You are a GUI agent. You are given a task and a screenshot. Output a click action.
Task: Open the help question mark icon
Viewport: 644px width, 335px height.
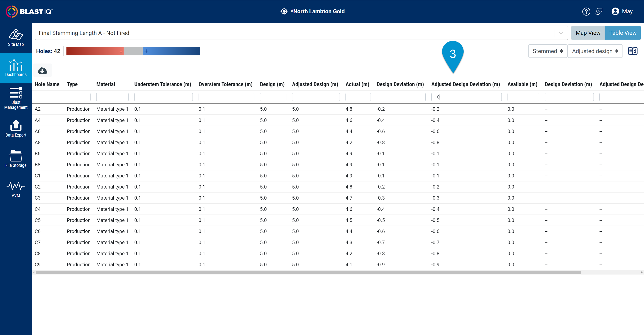click(586, 12)
